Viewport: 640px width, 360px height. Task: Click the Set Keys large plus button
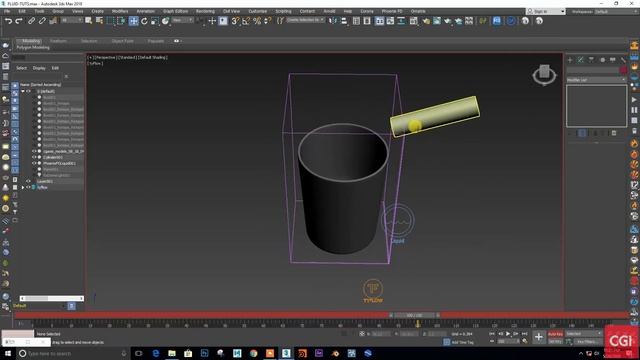pos(539,337)
